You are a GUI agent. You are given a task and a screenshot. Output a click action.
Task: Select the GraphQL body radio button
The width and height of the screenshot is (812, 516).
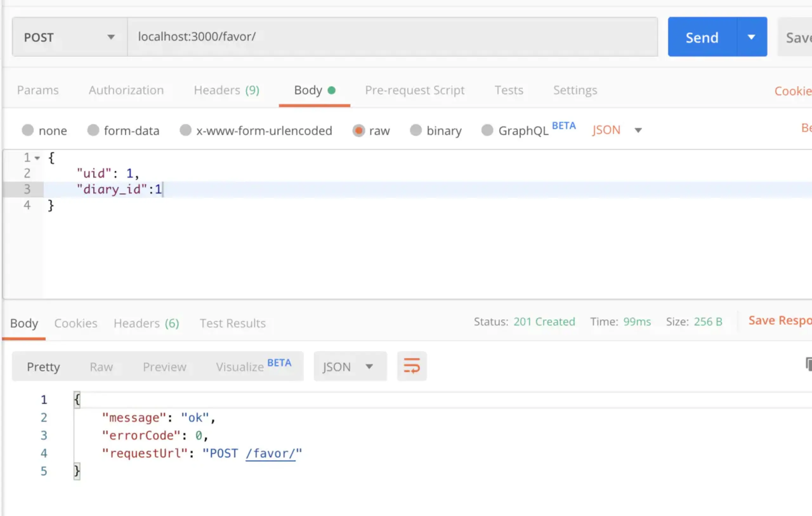point(487,130)
